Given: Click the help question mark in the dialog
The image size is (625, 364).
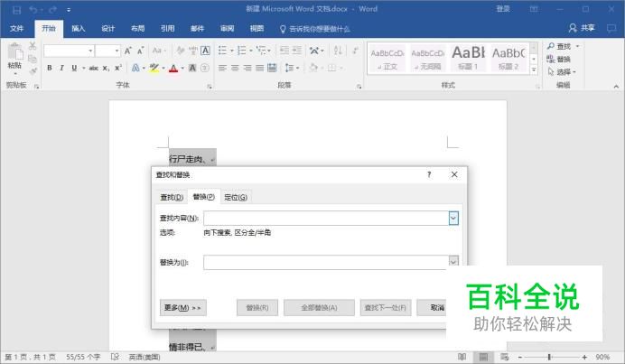Looking at the screenshot, I should pyautogui.click(x=429, y=174).
